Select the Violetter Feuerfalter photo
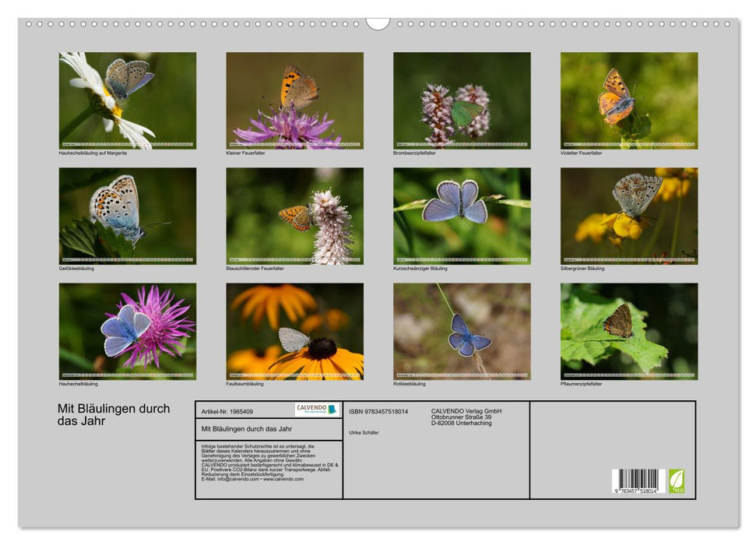 pos(629,100)
